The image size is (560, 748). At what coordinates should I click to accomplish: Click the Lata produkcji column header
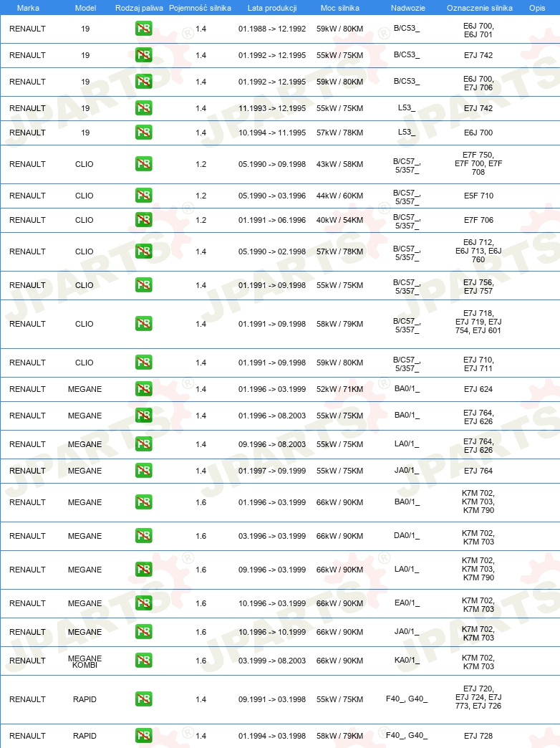(272, 8)
